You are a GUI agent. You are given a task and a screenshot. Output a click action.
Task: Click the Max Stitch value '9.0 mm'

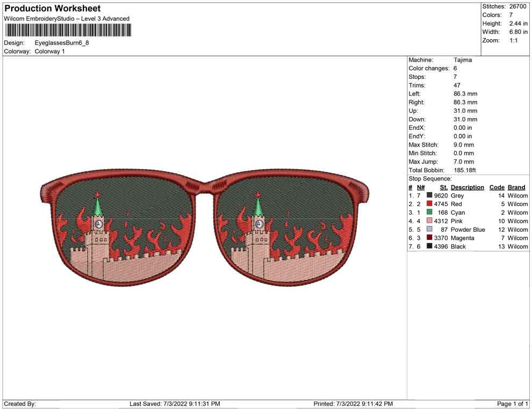(463, 145)
